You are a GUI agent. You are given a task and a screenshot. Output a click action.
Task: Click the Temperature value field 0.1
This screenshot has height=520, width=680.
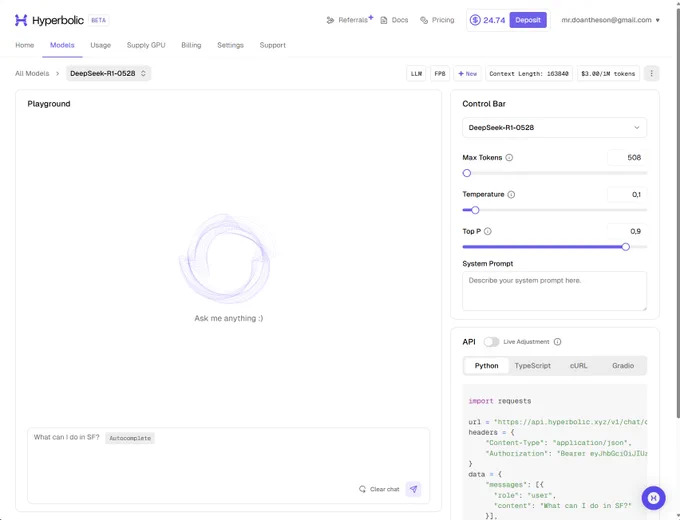coord(627,194)
